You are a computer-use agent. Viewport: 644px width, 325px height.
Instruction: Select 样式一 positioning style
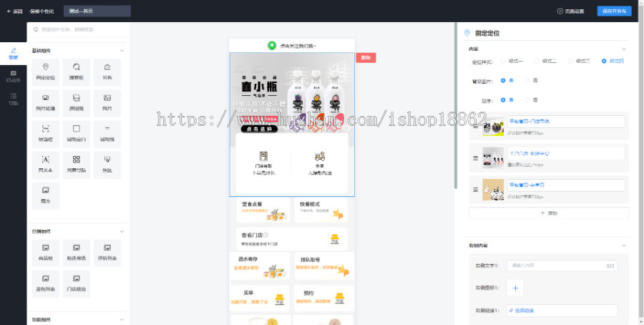(x=503, y=61)
